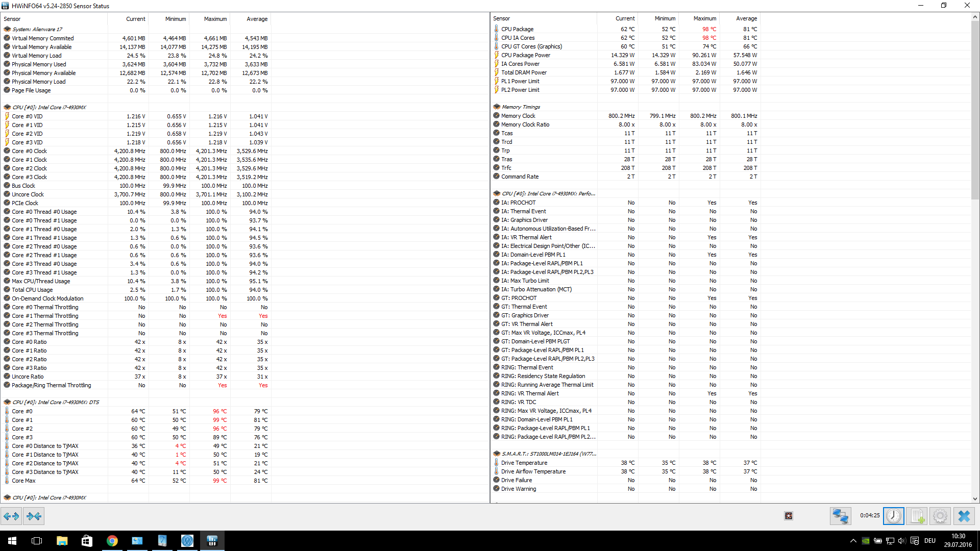This screenshot has height=551, width=980.
Task: Close sensor window with the blue X button
Action: 964,516
